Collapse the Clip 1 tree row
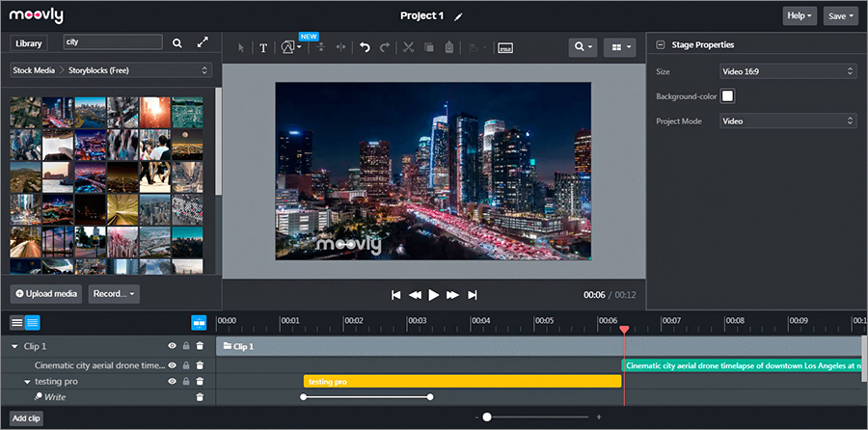This screenshot has width=868, height=430. coord(14,346)
